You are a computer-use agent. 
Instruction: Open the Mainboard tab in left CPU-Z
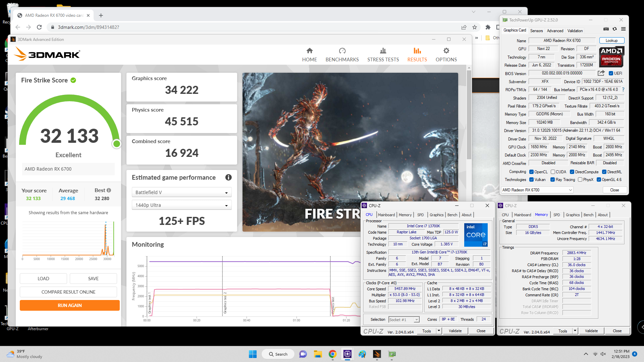(386, 215)
